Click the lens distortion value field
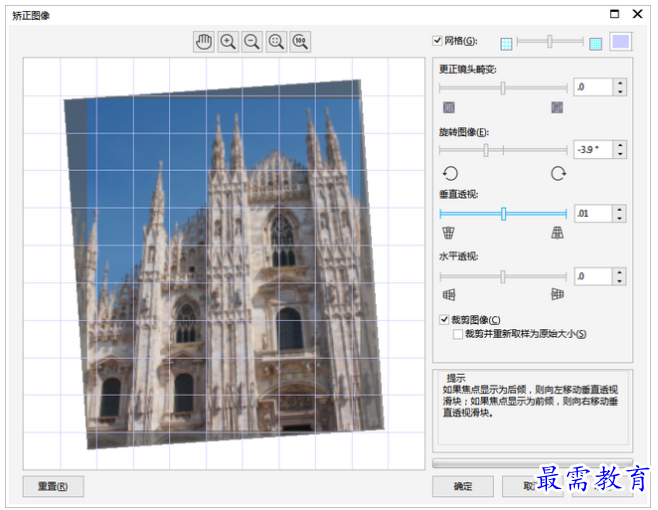This screenshot has height=510, width=658. pyautogui.click(x=593, y=87)
